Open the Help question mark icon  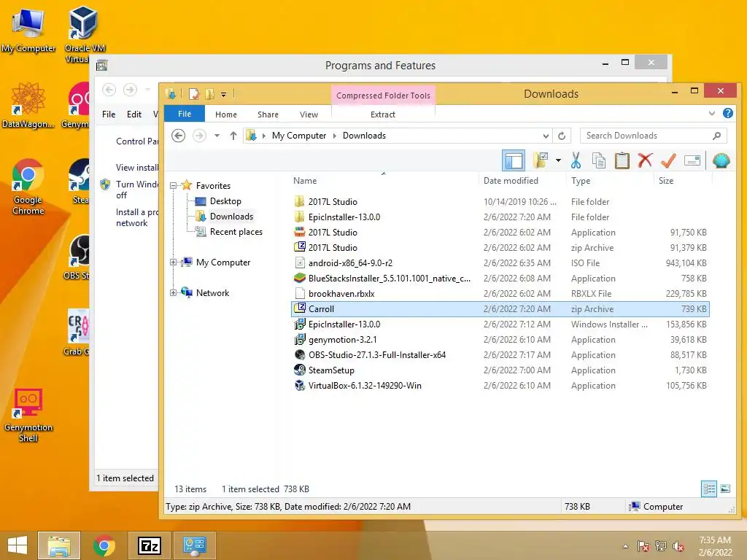tap(727, 113)
